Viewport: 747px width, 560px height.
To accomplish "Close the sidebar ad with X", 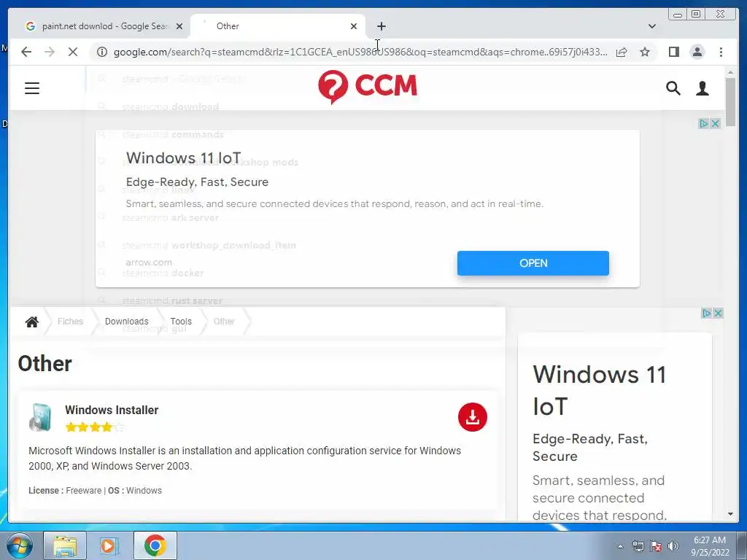I will tap(718, 313).
